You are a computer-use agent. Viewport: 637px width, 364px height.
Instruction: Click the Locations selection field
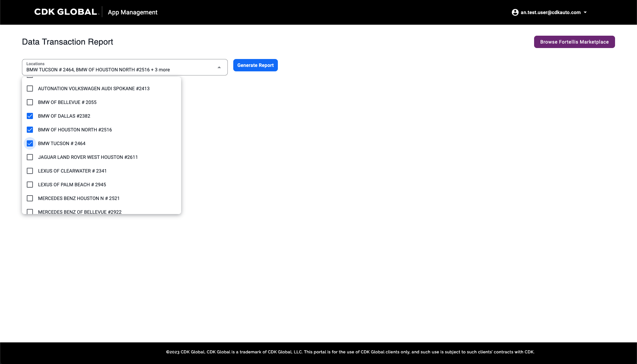tap(125, 67)
